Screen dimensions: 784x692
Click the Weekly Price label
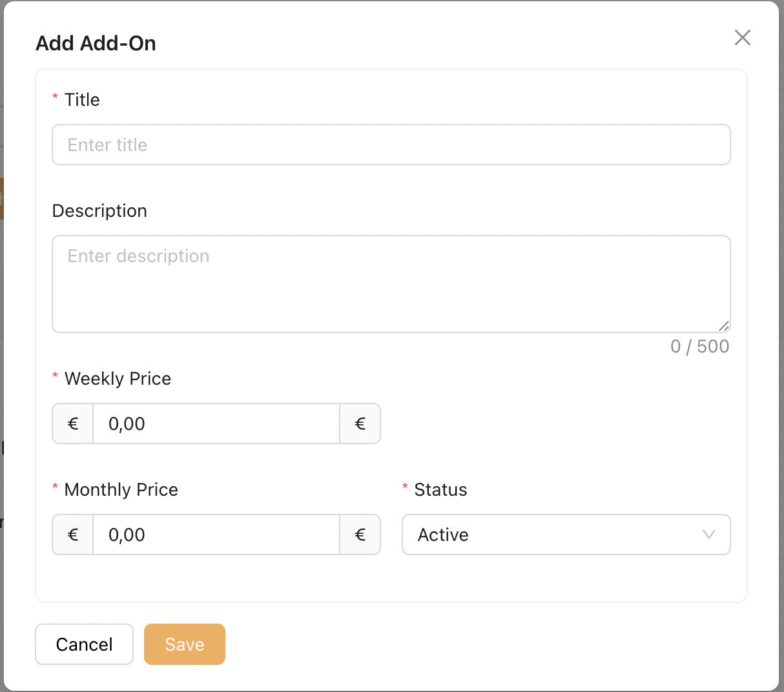(x=118, y=379)
